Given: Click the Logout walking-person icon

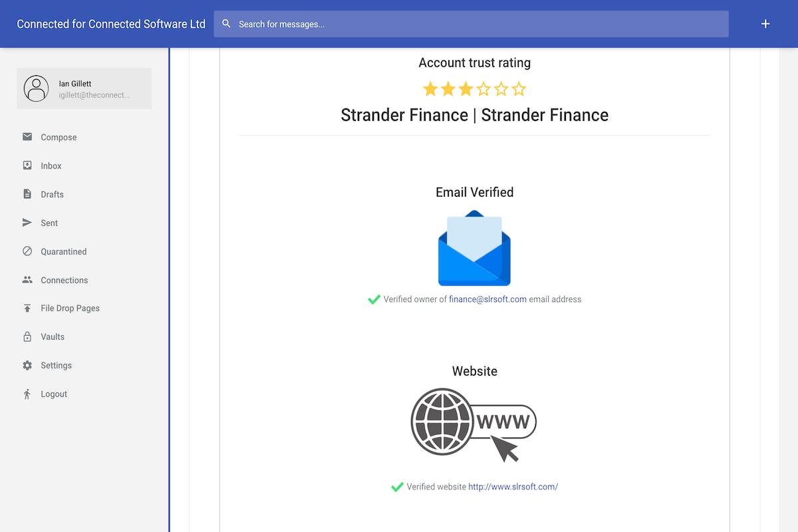Looking at the screenshot, I should [27, 394].
